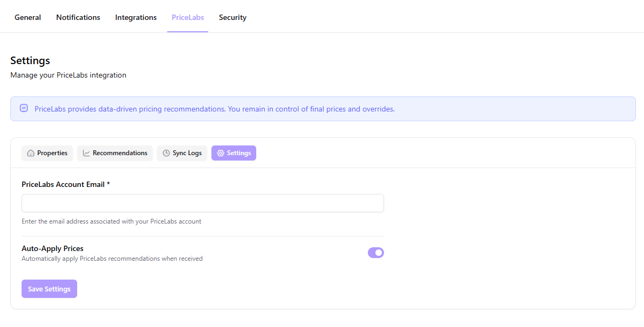This screenshot has height=327, width=644.
Task: Click the info banner message text
Action: tap(215, 109)
